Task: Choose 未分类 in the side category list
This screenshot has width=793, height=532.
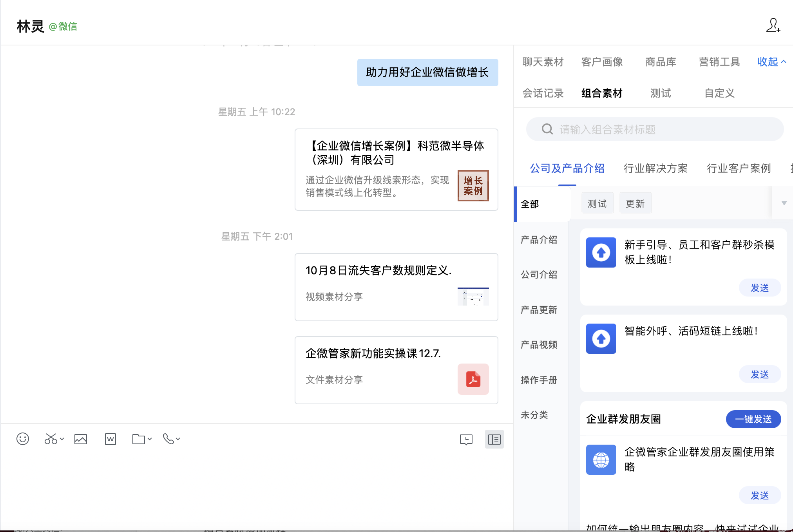Action: click(534, 414)
